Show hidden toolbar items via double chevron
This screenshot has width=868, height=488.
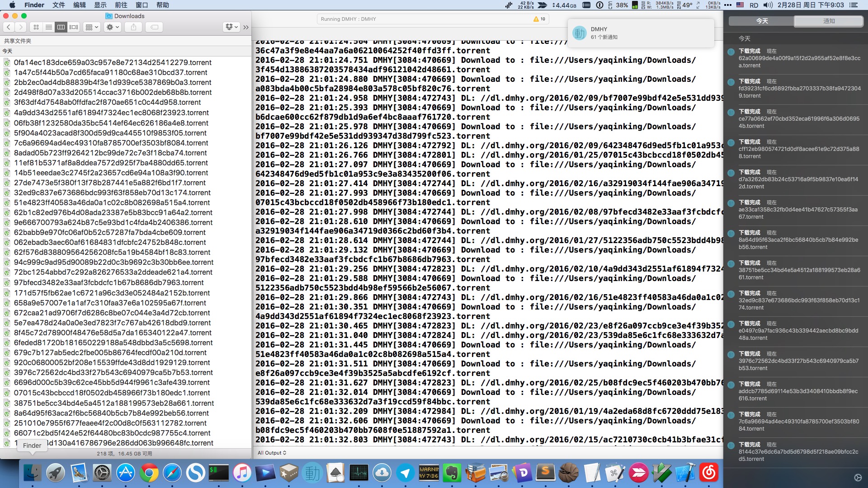pos(246,27)
